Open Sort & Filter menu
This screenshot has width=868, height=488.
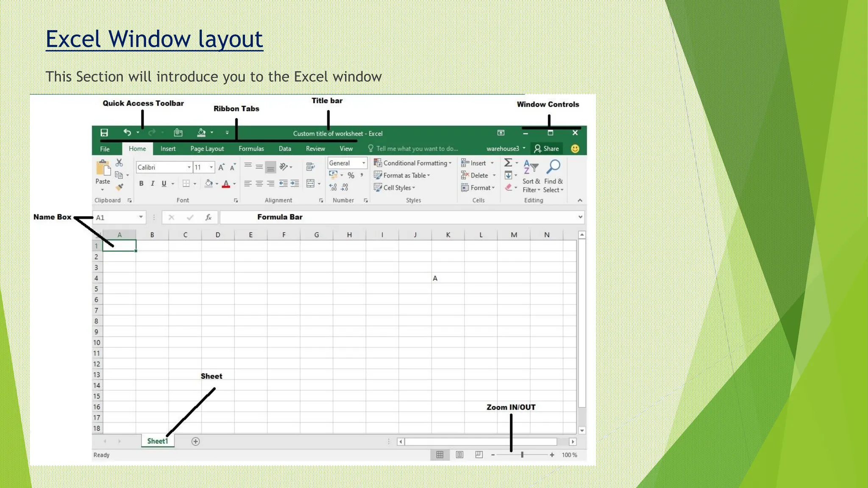coord(531,177)
